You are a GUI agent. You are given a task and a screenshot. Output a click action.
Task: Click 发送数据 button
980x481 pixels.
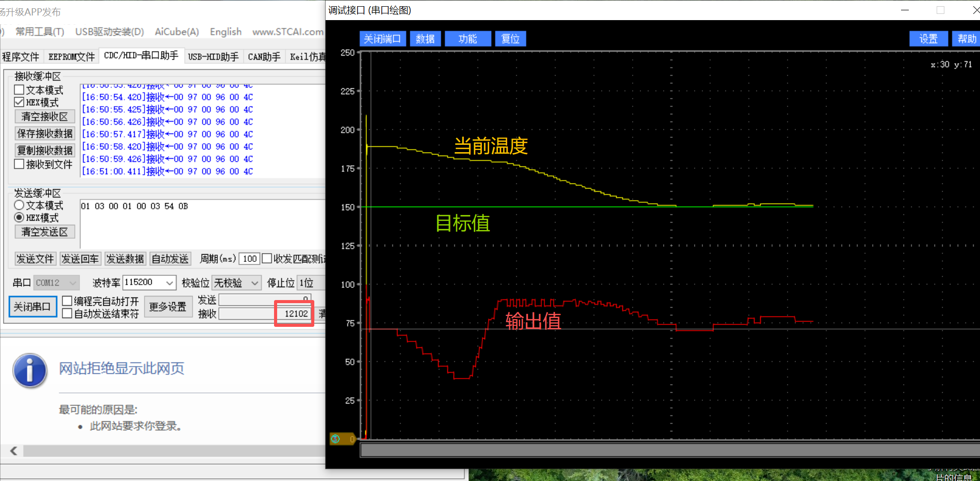125,259
